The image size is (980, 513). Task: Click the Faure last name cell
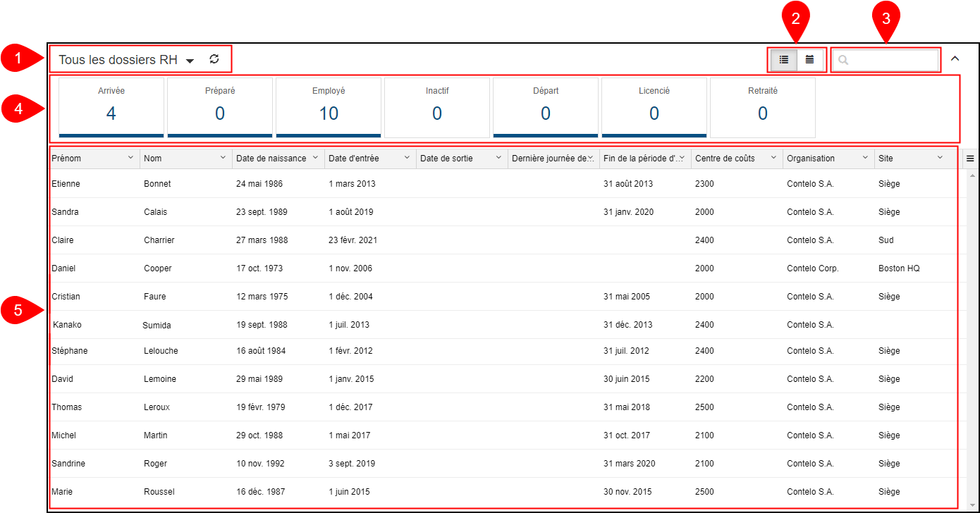click(x=155, y=297)
